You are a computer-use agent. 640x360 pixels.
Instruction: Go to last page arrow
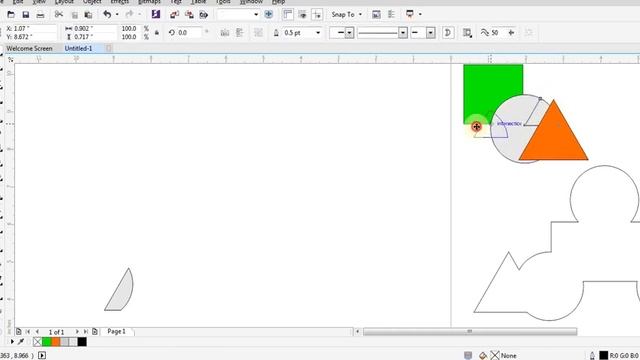(x=86, y=332)
